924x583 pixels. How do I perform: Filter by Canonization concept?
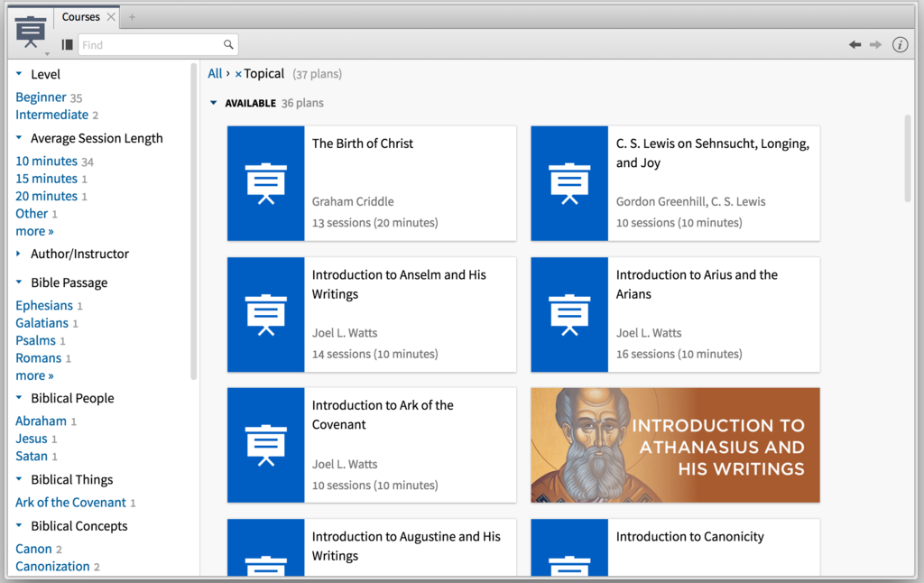[x=52, y=567]
